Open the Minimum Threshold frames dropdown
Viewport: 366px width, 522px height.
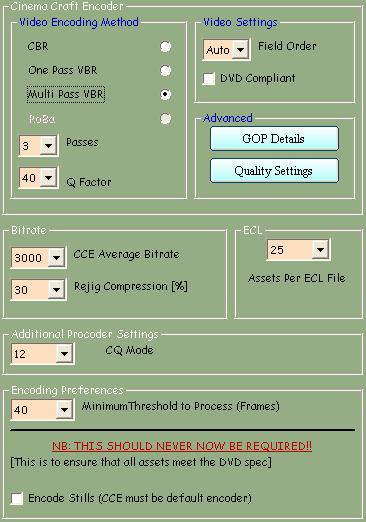(65, 410)
